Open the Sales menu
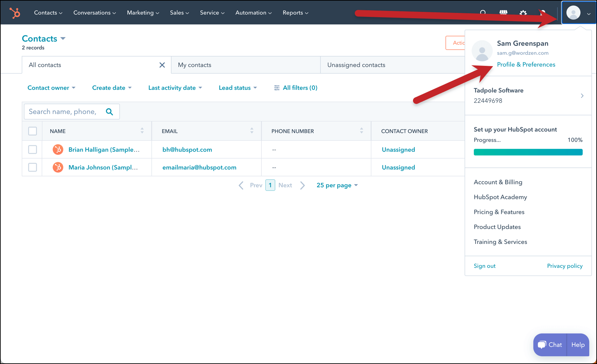This screenshot has width=597, height=364. point(179,13)
